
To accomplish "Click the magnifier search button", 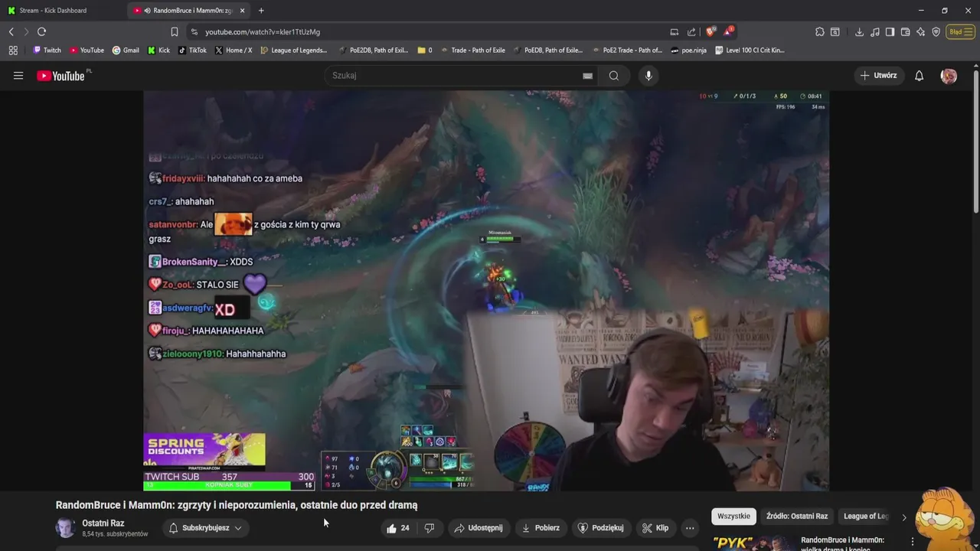I will tap(614, 76).
